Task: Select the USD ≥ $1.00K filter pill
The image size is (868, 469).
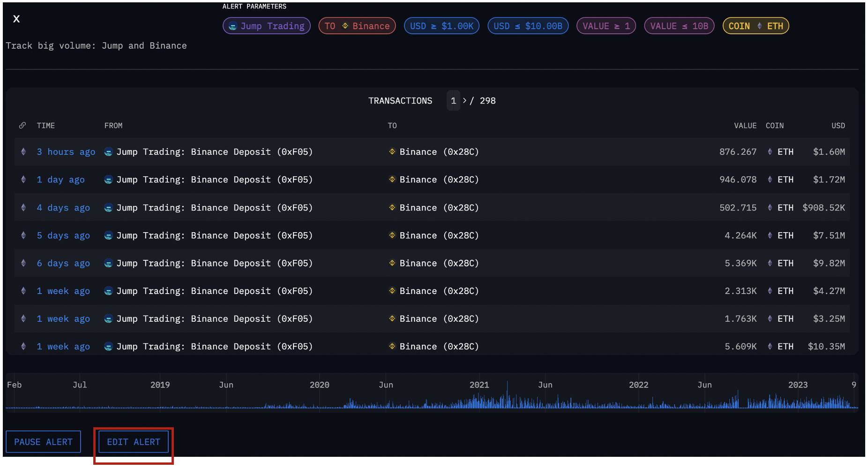Action: coord(441,26)
